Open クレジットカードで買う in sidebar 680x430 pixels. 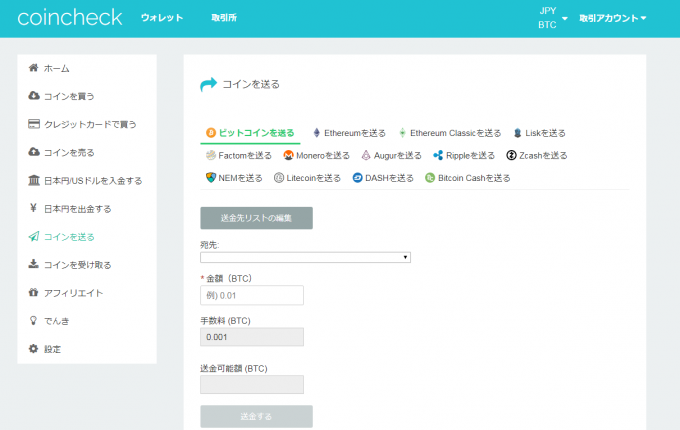point(90,124)
